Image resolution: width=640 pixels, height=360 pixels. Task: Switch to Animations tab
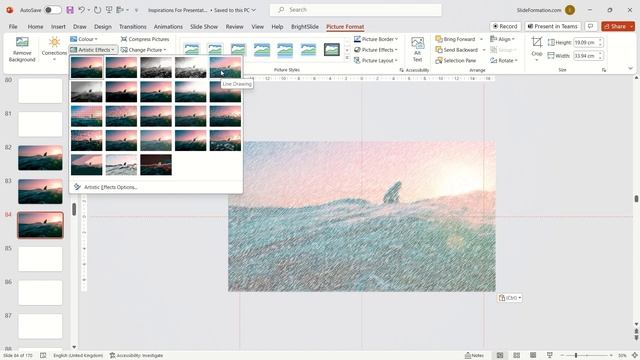168,27
